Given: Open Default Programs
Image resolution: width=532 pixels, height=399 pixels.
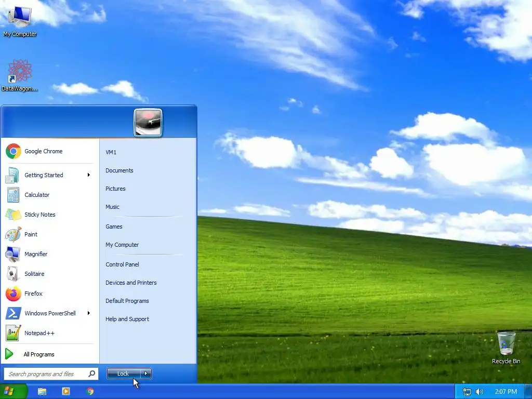Looking at the screenshot, I should [127, 301].
